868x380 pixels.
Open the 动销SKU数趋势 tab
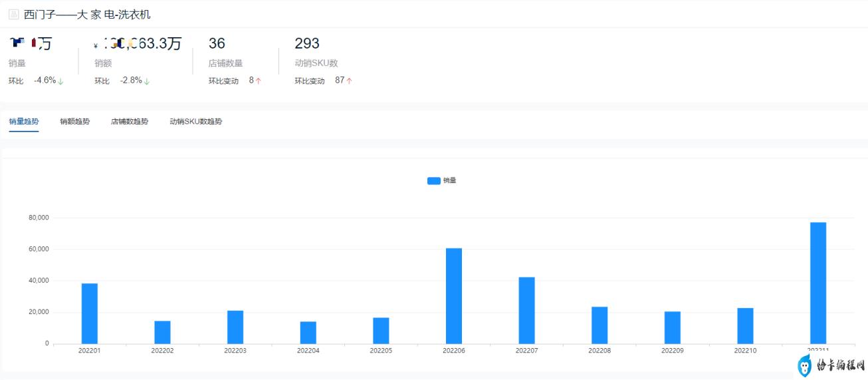click(x=196, y=121)
